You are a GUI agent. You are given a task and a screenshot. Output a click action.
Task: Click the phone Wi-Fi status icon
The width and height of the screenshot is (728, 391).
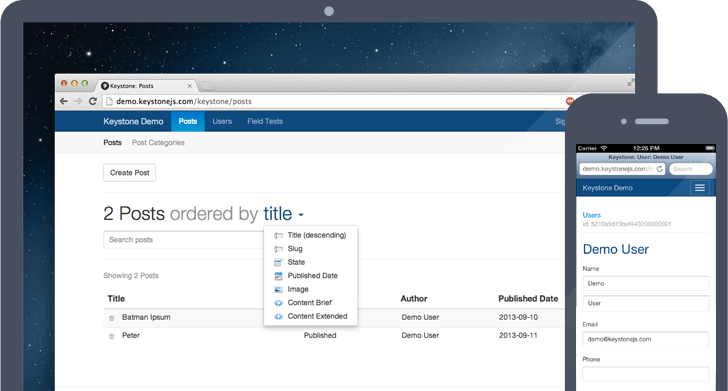(x=604, y=148)
